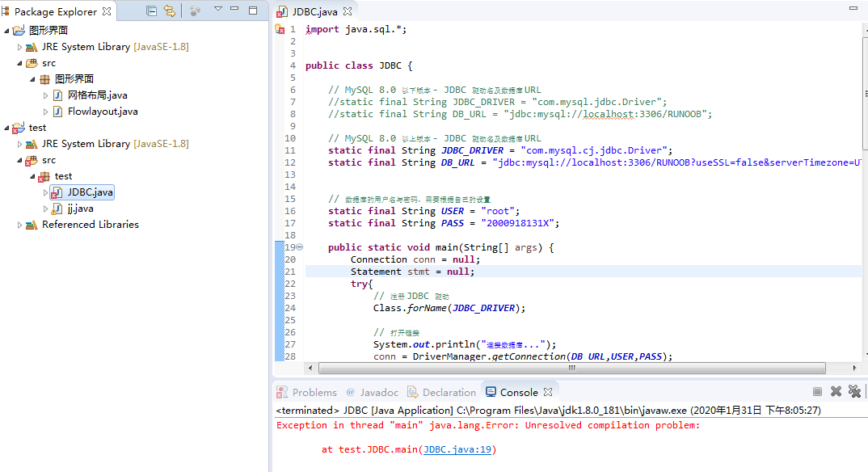Viewport: 868px width, 472px height.
Task: Collapse the 图形界面 project node
Action: [6, 31]
